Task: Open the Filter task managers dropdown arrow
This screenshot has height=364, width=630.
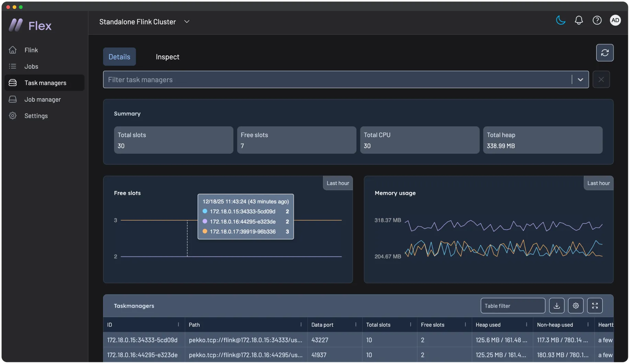Action: coord(580,80)
